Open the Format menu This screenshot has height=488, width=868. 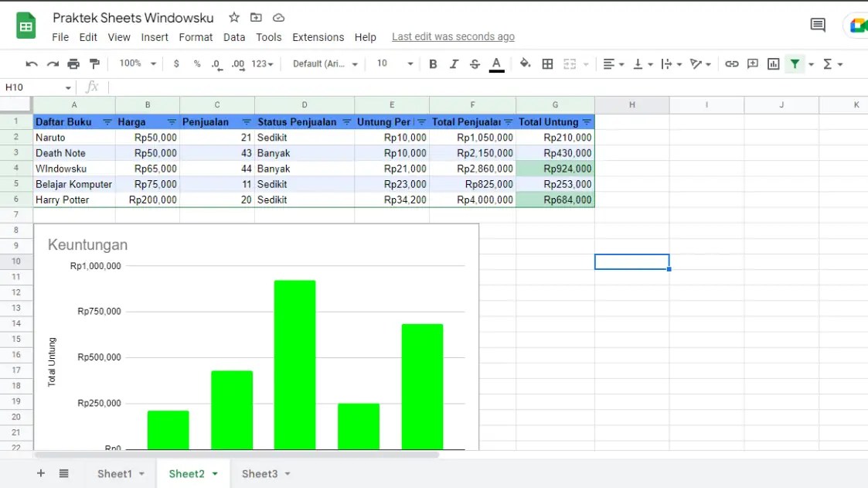[x=196, y=37]
